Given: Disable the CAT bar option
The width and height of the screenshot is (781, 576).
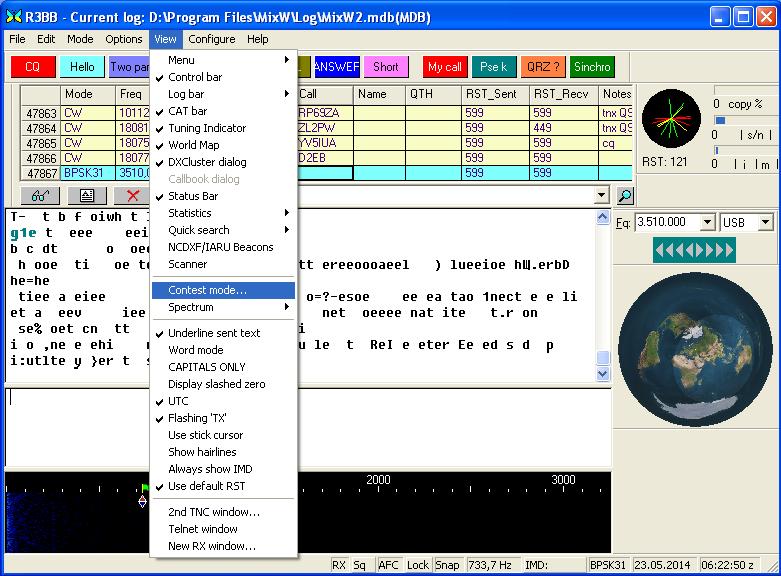Looking at the screenshot, I should pos(187,111).
